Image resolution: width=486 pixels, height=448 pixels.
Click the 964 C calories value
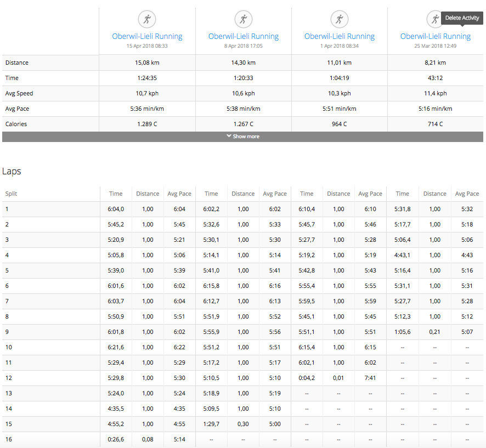coord(340,124)
